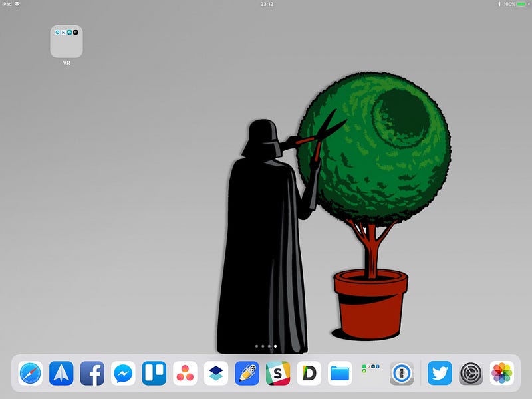Launch the 1Password app
Image resolution: width=532 pixels, height=399 pixels.
click(x=402, y=373)
